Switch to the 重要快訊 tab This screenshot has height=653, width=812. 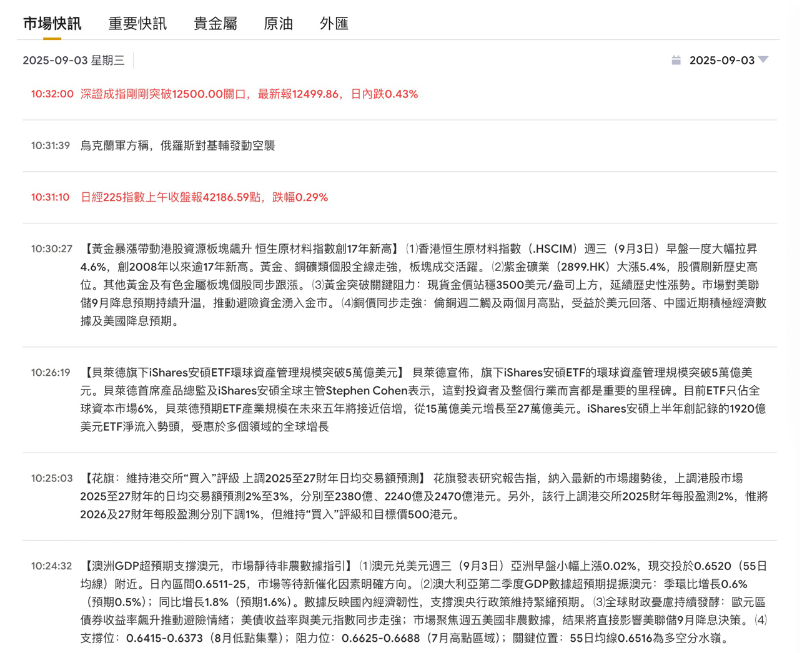click(137, 24)
